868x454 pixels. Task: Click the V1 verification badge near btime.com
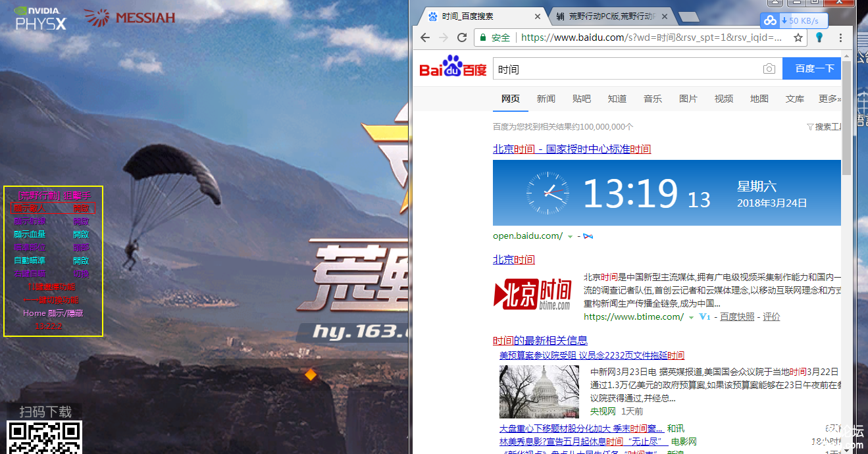(x=705, y=316)
